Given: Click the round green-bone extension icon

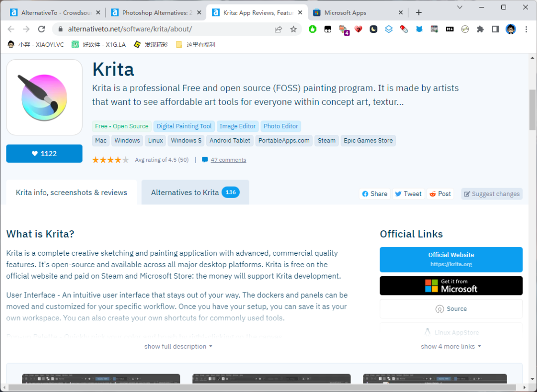Looking at the screenshot, I should coord(465,29).
